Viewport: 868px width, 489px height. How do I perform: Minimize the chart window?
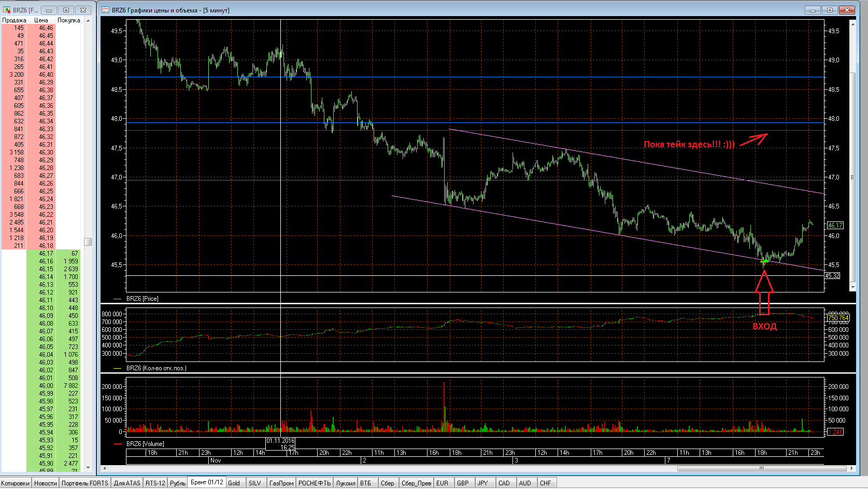coord(813,10)
